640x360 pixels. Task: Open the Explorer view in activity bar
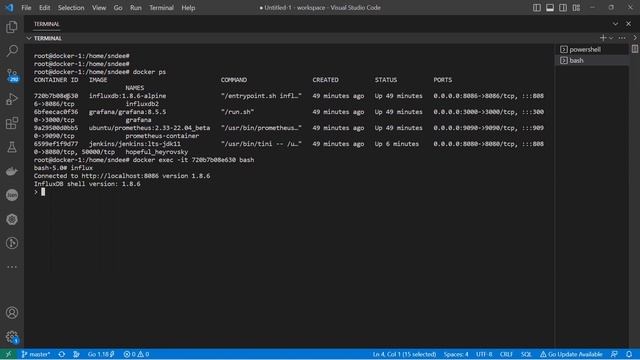tap(12, 27)
